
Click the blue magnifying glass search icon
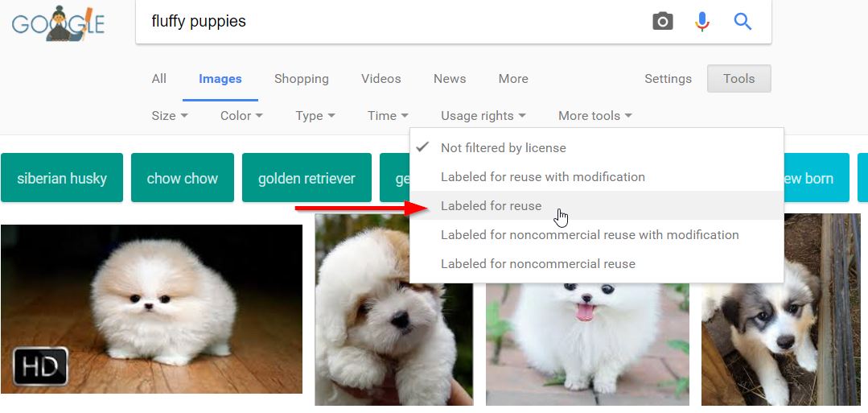coord(743,22)
